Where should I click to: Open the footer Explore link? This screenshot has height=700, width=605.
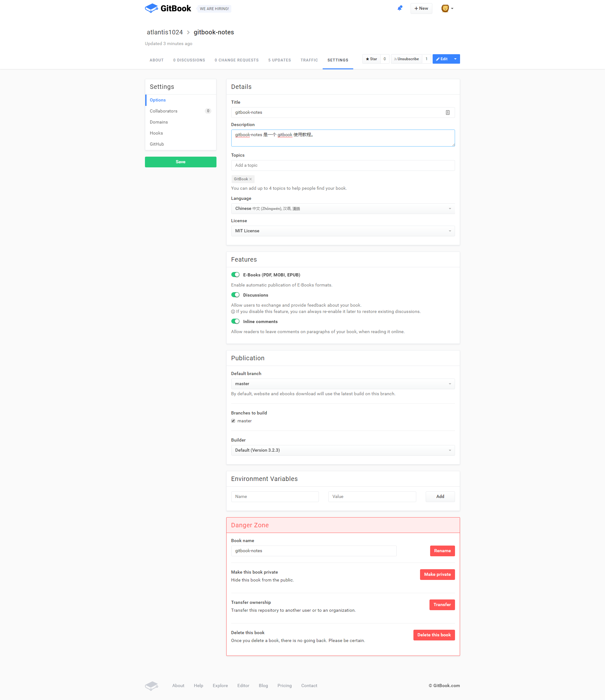(x=220, y=686)
